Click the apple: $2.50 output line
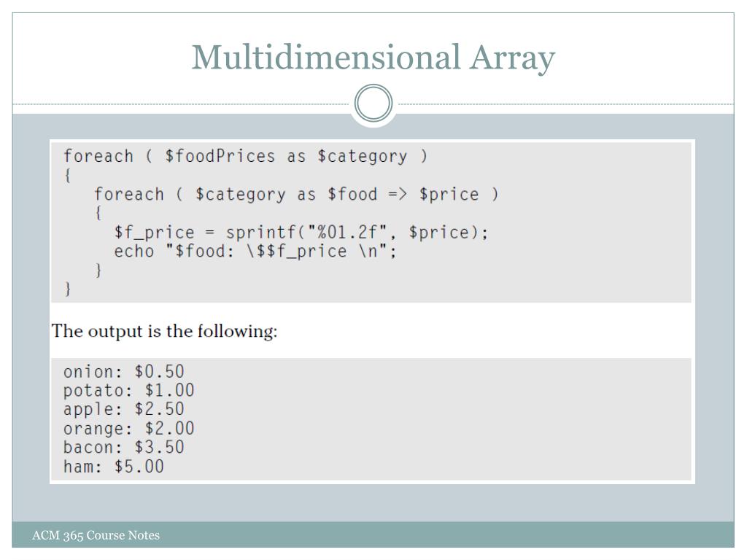This screenshot has height=560, width=747. [x=124, y=409]
